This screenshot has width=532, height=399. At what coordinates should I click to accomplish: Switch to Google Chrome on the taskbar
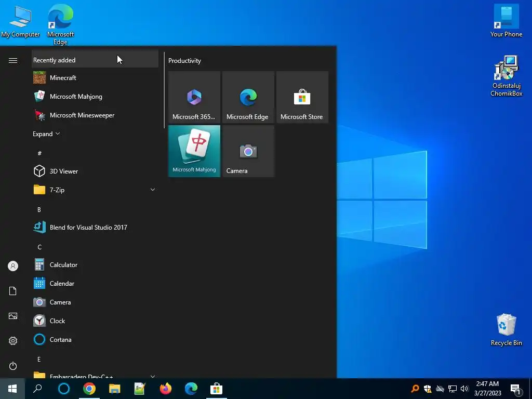(89, 389)
